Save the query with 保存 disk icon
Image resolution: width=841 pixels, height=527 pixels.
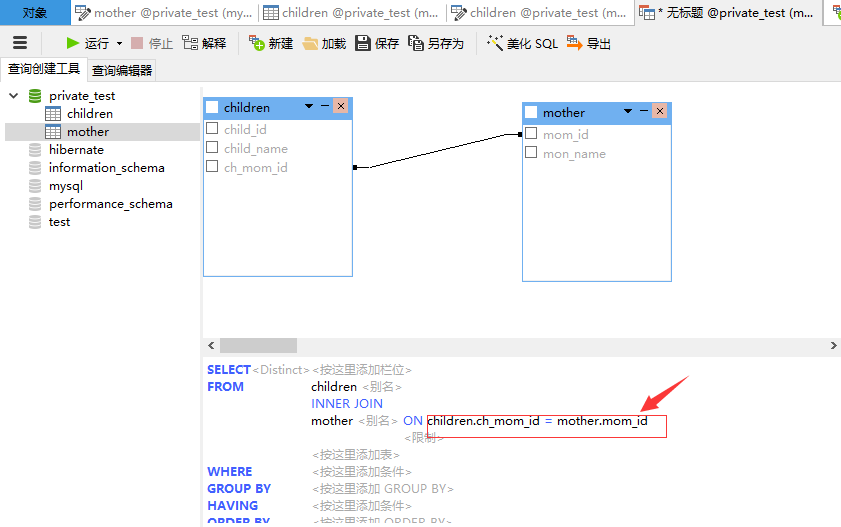377,43
